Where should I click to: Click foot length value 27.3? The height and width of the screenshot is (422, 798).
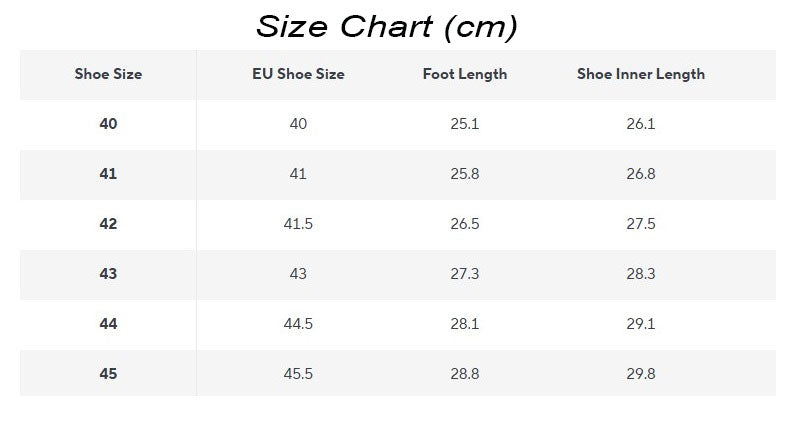(x=465, y=273)
